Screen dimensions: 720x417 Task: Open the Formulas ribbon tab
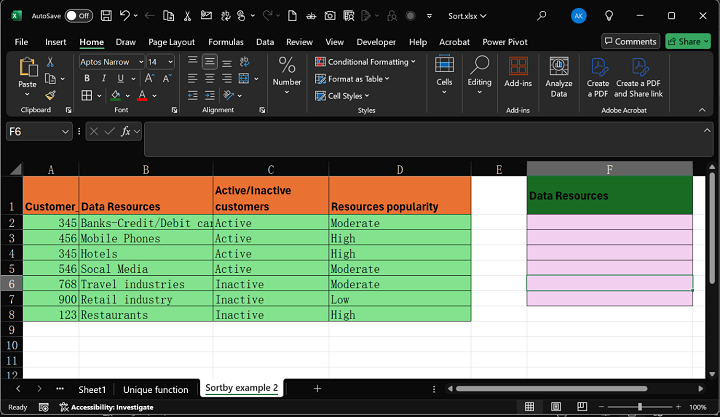click(226, 42)
